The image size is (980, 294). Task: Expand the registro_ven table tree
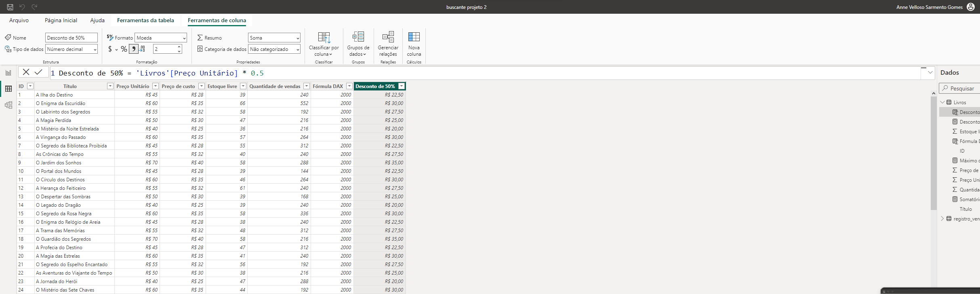coord(942,218)
